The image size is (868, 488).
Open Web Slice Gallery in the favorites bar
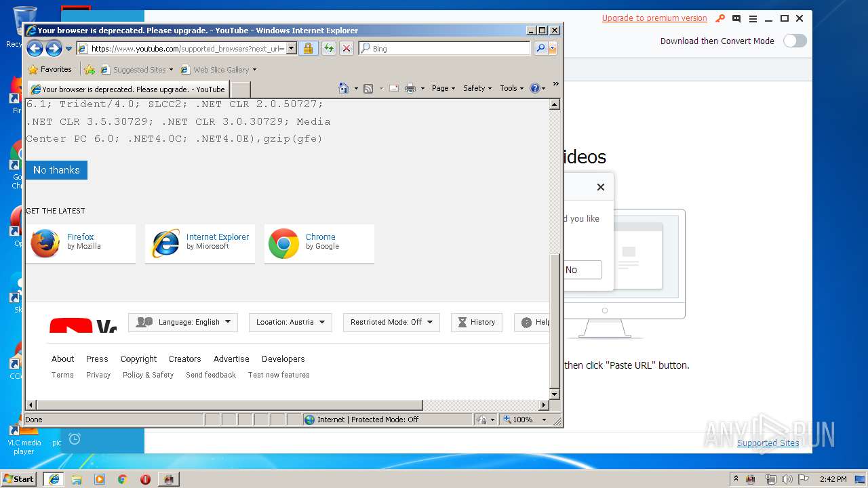215,70
